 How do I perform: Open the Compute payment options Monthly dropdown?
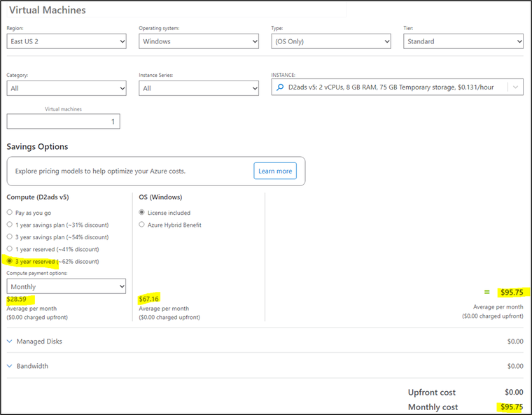tap(66, 286)
